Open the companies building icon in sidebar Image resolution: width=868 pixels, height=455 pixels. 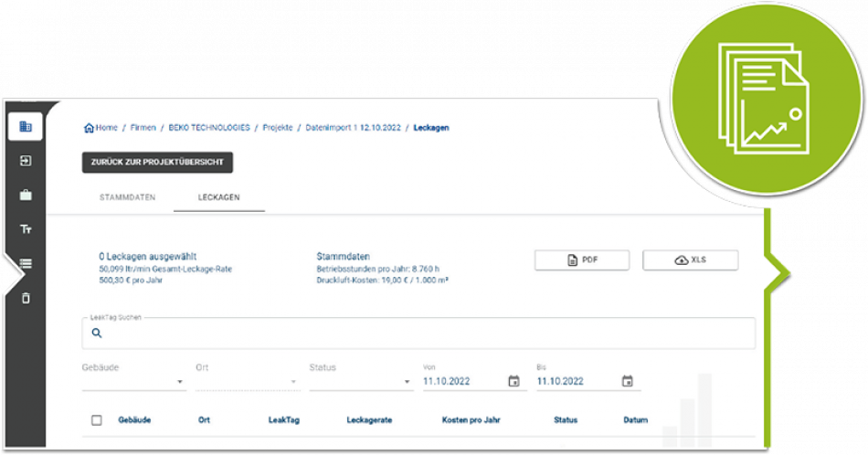click(26, 127)
